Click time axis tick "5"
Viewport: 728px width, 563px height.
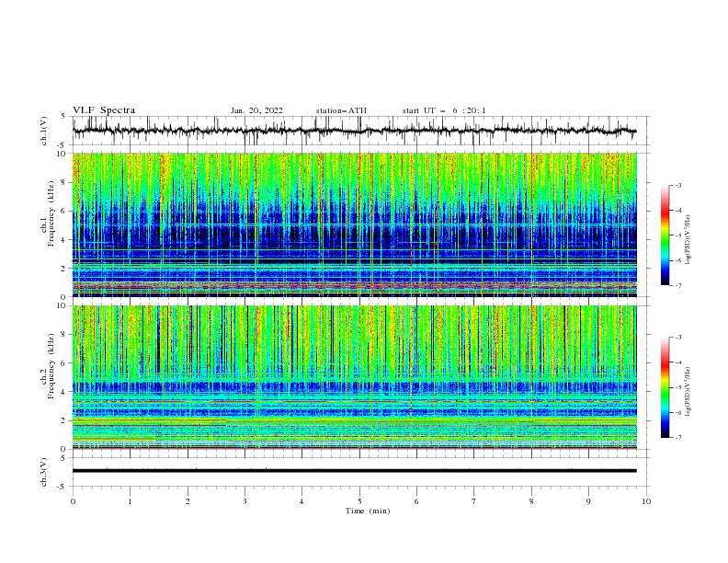(x=359, y=501)
